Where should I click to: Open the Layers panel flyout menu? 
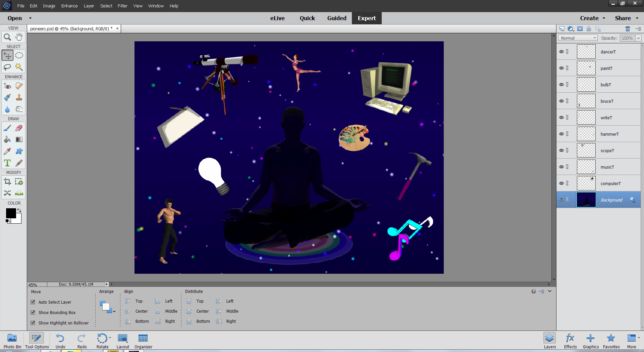pyautogui.click(x=638, y=29)
